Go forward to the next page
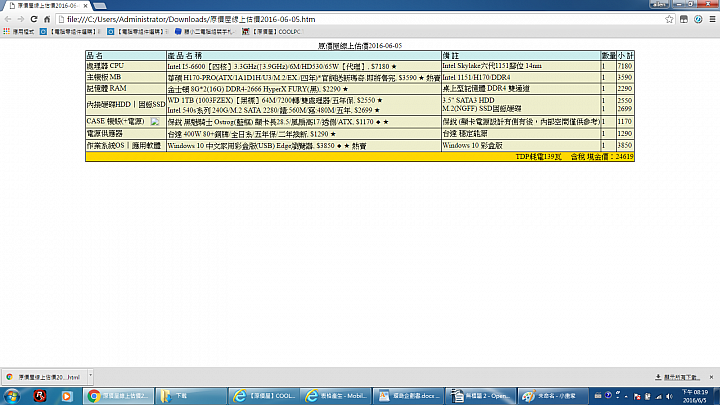The height and width of the screenshot is (405, 720). point(21,19)
